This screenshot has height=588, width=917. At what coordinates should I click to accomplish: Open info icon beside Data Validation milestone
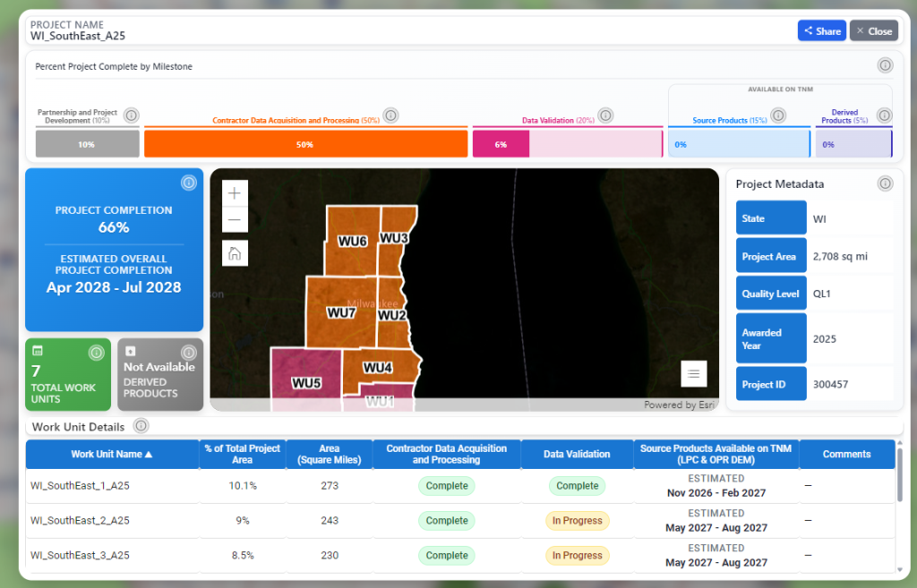(x=605, y=115)
